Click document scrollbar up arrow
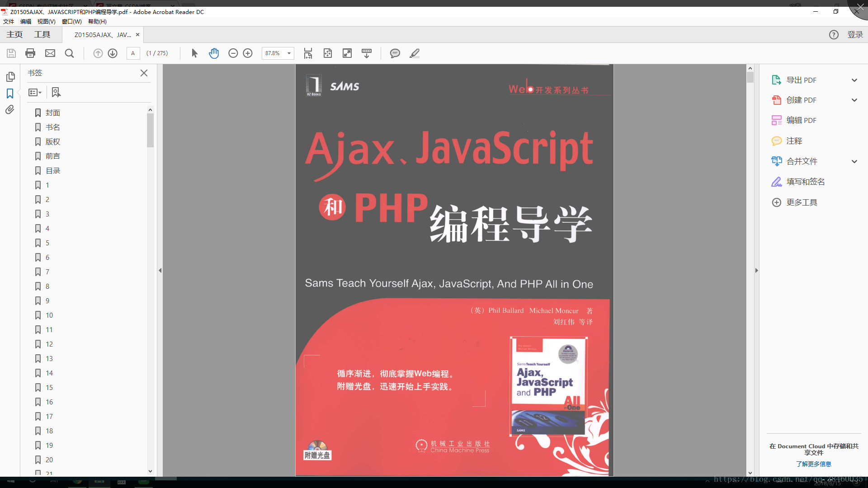The image size is (868, 488). pos(750,68)
